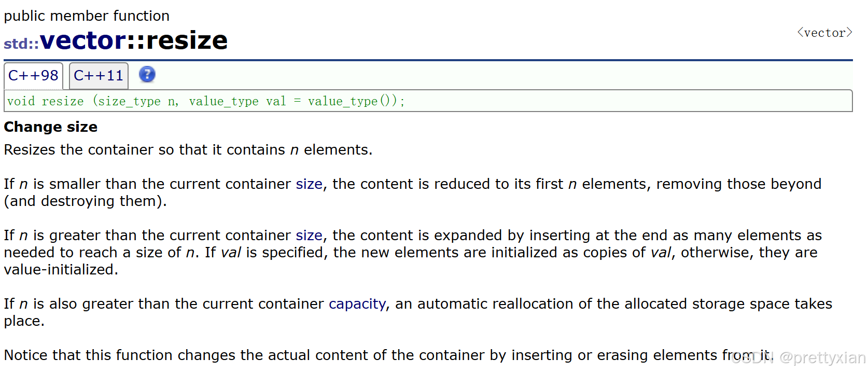Click the CSDN @prettyxian watermark

point(799,357)
